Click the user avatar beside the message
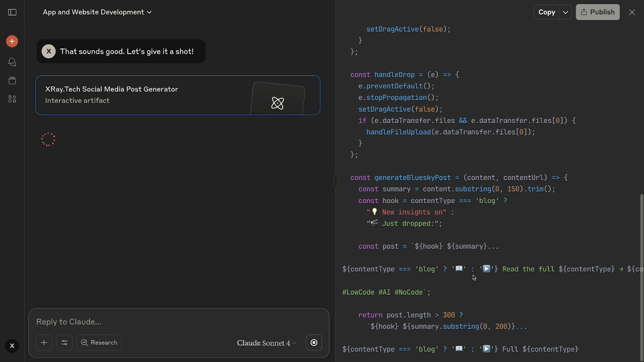The height and width of the screenshot is (362, 644). [x=49, y=51]
